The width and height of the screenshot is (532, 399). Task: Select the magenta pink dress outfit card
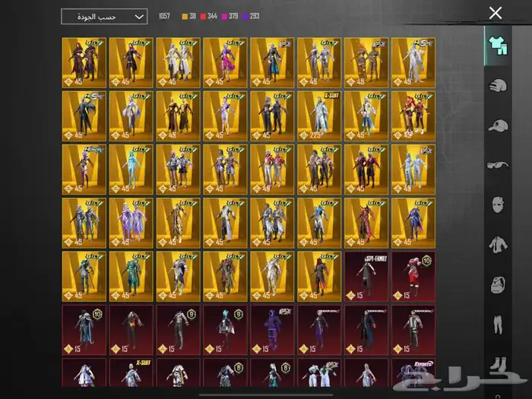coord(225,63)
